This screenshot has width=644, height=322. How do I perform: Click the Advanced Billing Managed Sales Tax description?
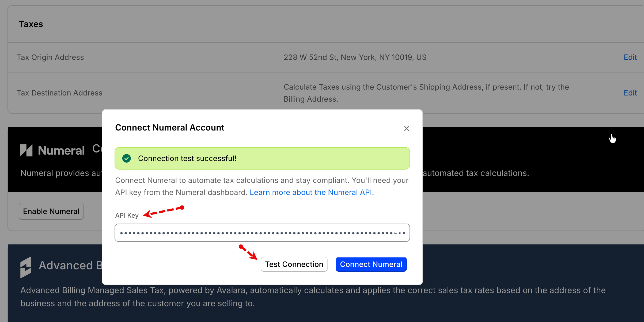[313, 297]
